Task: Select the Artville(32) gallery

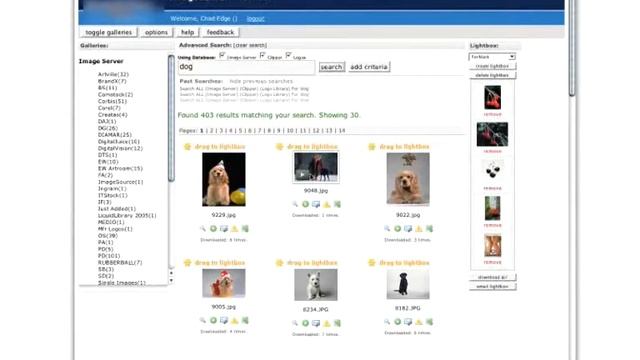Action: click(x=113, y=74)
